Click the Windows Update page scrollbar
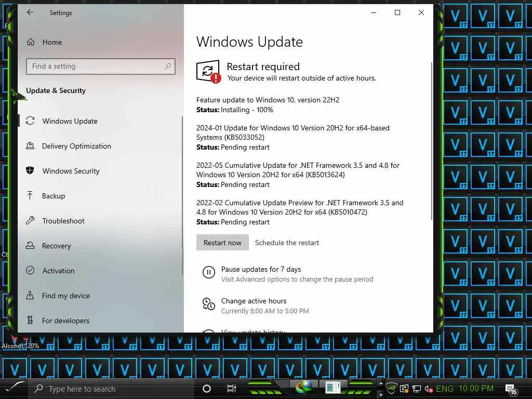This screenshot has height=399, width=532. click(432, 141)
